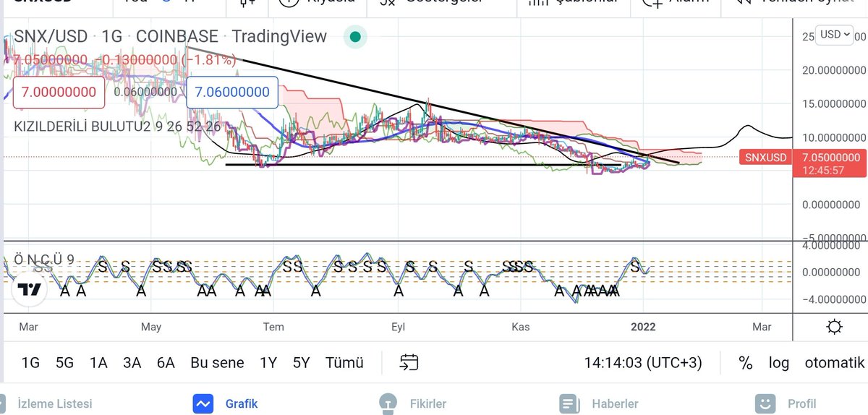Select the 1A time range

click(98, 362)
